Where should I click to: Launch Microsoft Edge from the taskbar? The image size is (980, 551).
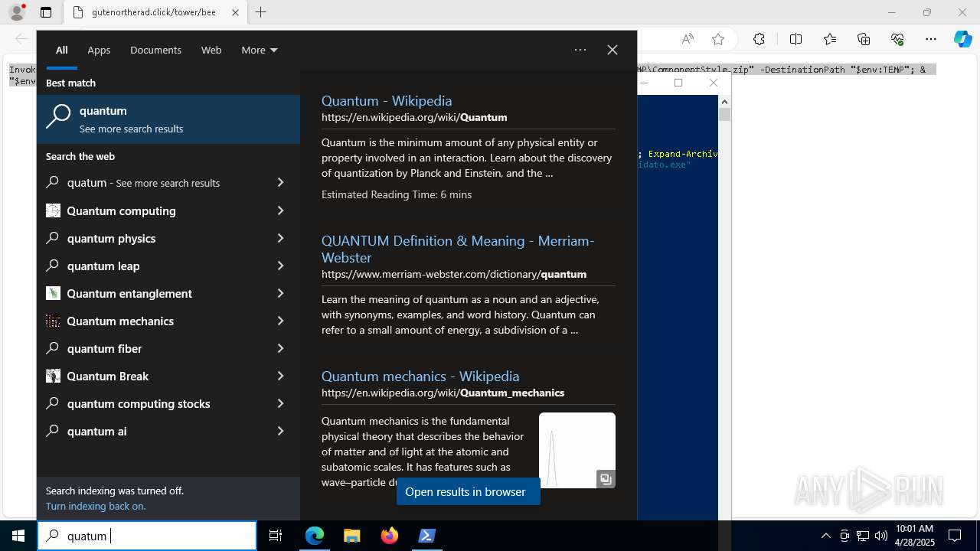[315, 536]
